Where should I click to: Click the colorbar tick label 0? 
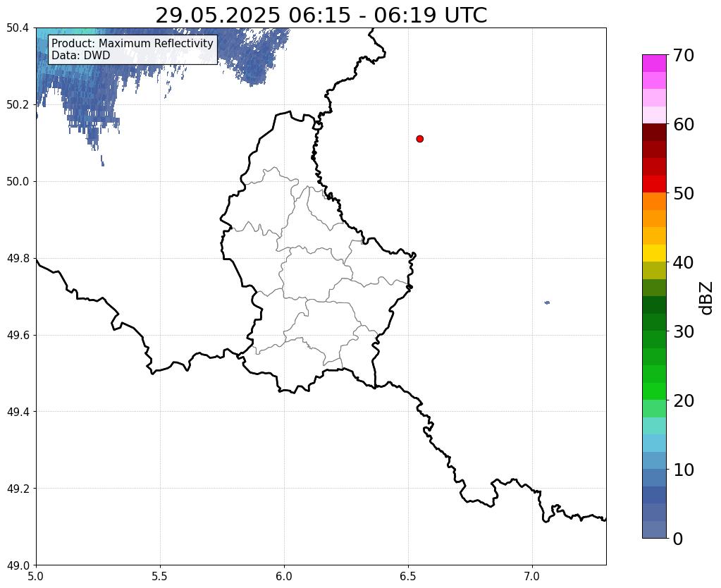point(678,539)
